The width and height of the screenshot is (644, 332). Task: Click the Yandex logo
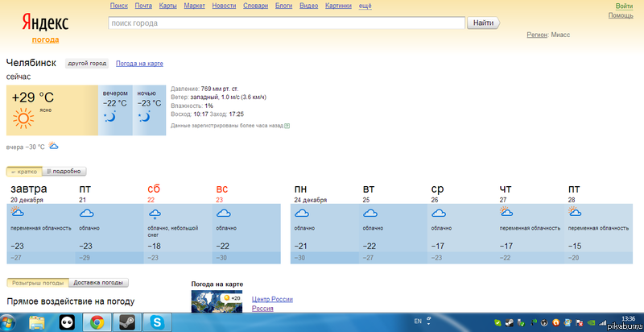45,23
